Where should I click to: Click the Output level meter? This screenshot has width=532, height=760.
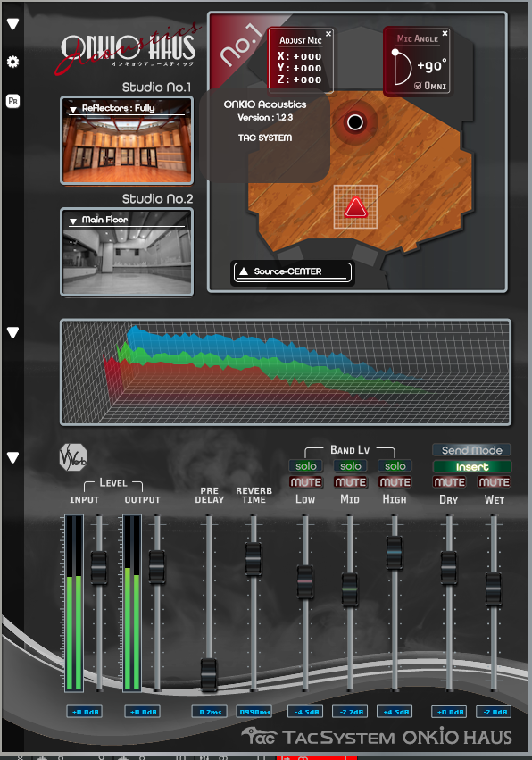[132, 603]
